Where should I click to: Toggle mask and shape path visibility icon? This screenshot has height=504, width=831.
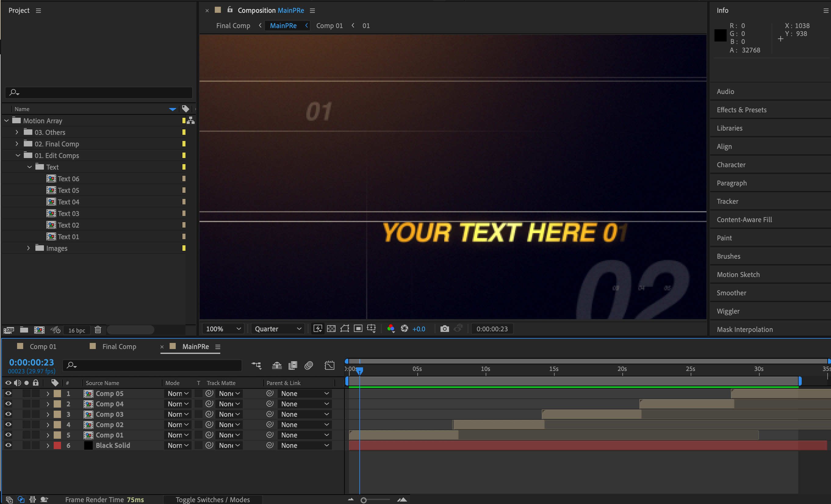pos(345,329)
